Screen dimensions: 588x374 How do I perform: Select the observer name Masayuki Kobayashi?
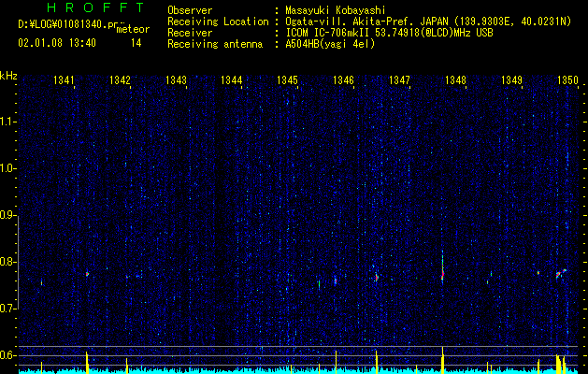click(x=336, y=10)
